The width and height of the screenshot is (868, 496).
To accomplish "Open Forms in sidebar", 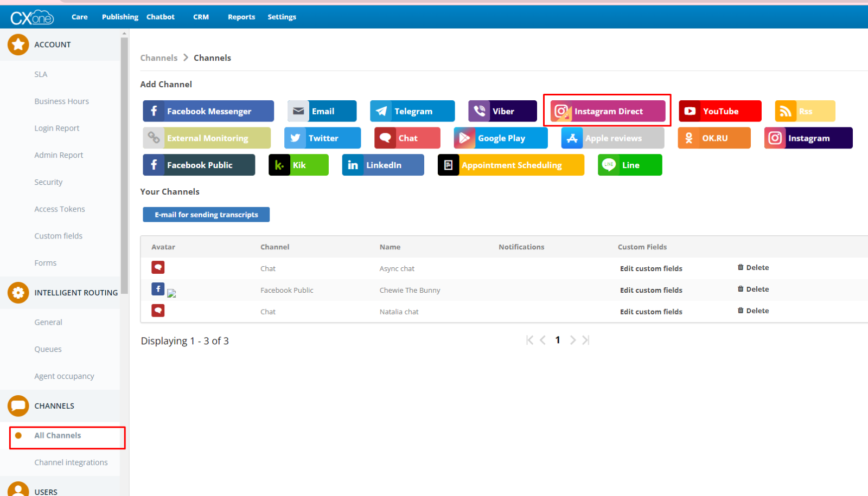I will click(x=45, y=263).
